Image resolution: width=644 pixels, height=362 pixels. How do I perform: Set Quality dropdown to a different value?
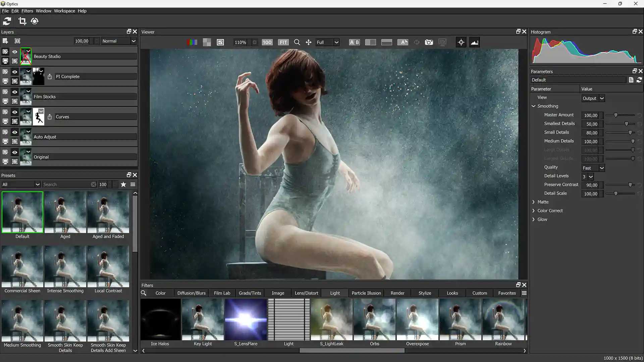[x=592, y=168]
